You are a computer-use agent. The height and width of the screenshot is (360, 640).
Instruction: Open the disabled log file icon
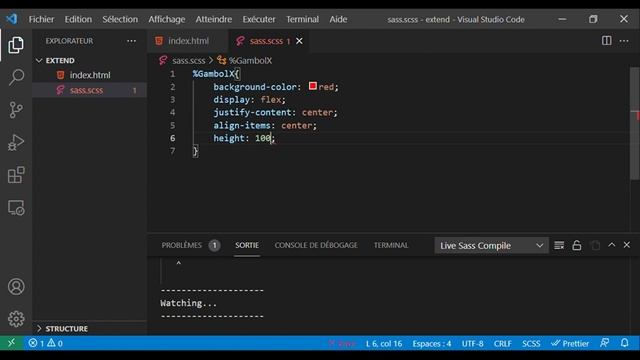pos(596,245)
